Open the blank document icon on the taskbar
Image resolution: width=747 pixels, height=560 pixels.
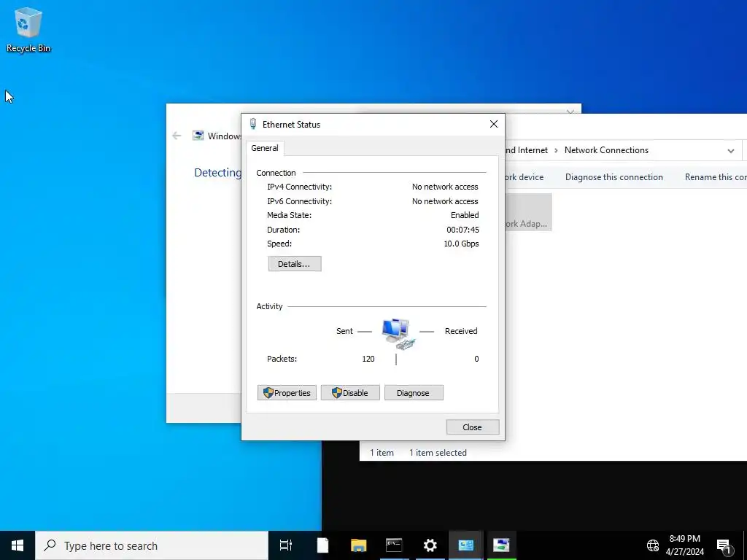click(322, 545)
